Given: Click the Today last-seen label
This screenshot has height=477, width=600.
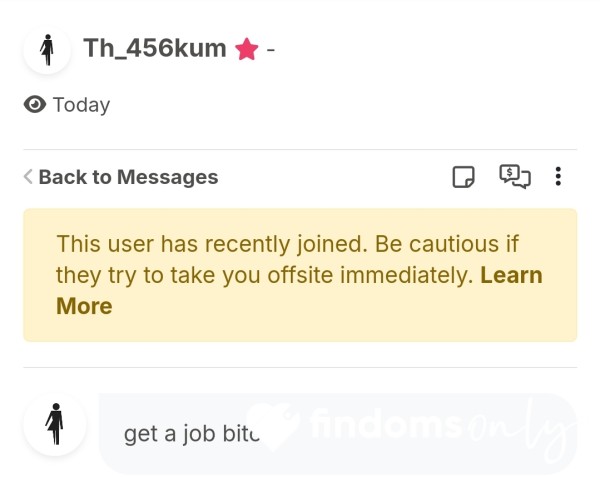Looking at the screenshot, I should pyautogui.click(x=82, y=105).
